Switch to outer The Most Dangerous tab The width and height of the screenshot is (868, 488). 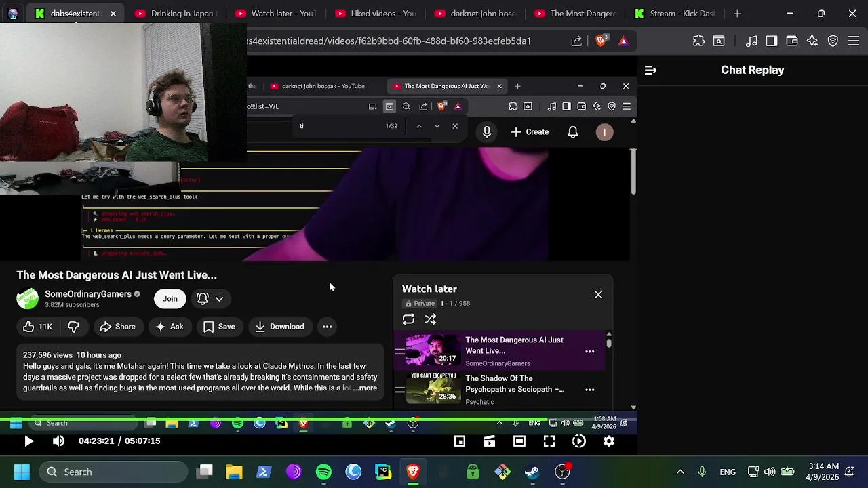pyautogui.click(x=574, y=13)
